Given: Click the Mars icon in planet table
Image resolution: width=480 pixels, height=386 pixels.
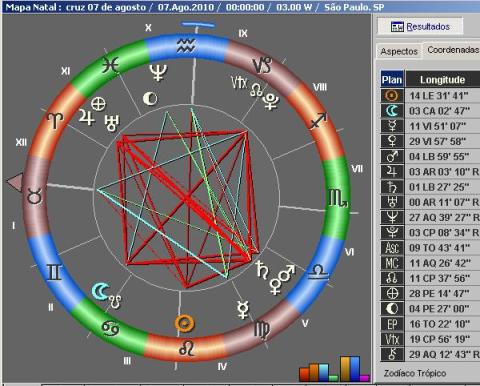Looking at the screenshot, I should 392,157.
